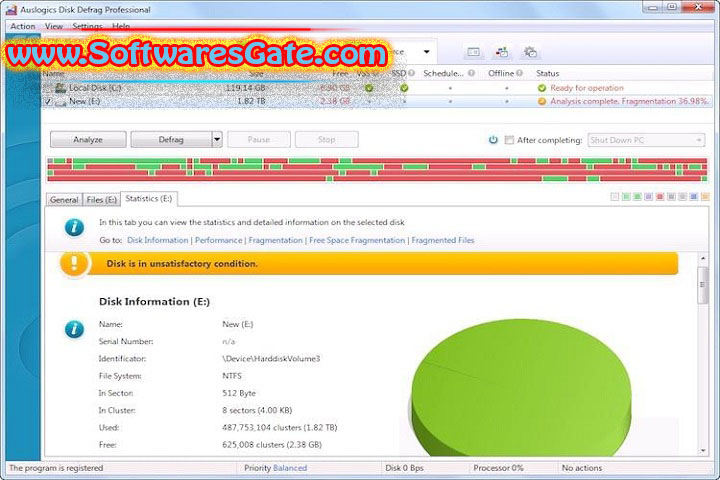Click the scrollbar down arrow in statistics panel
This screenshot has width=720, height=480.
click(703, 451)
